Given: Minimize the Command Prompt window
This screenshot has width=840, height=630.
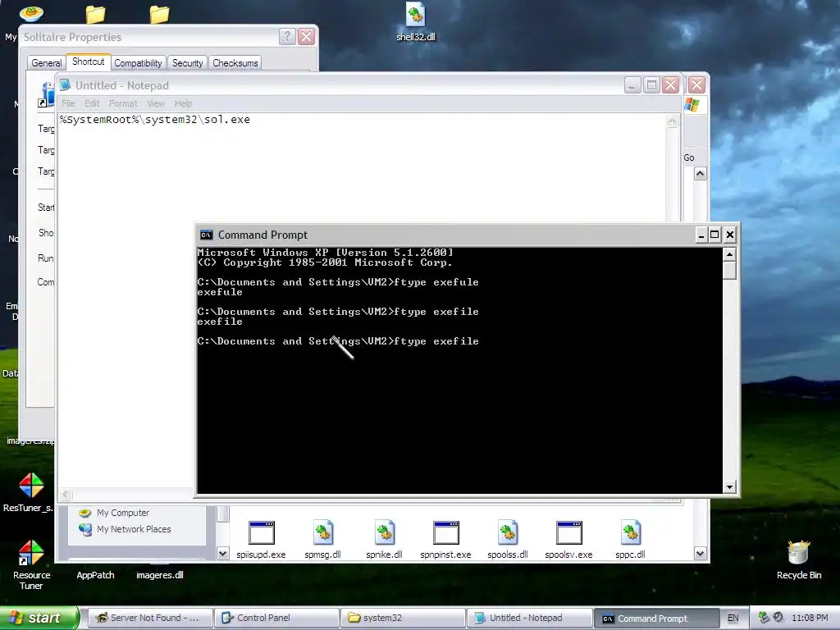Looking at the screenshot, I should click(701, 235).
